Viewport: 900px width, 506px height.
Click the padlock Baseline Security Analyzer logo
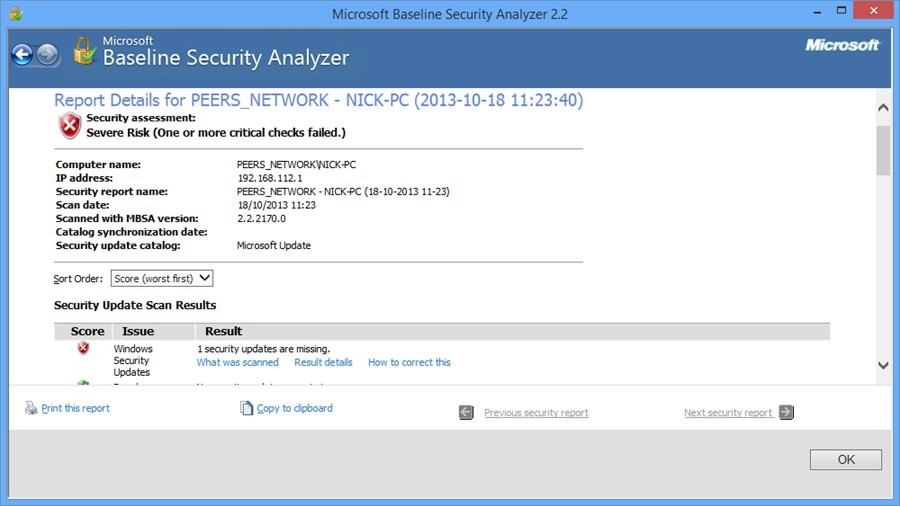[x=84, y=51]
